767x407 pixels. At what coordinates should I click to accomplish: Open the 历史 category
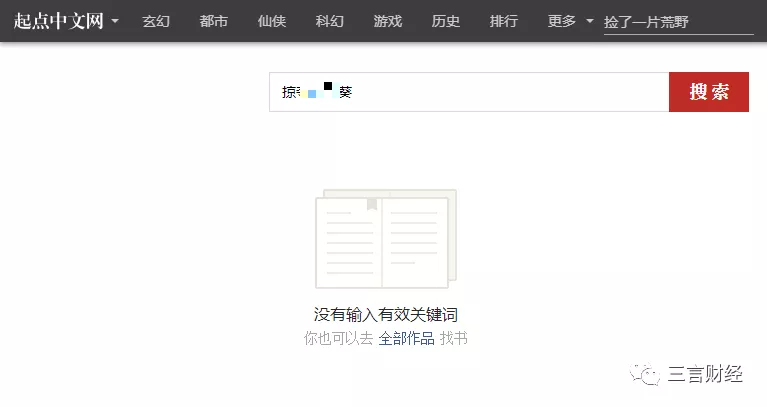coord(446,21)
